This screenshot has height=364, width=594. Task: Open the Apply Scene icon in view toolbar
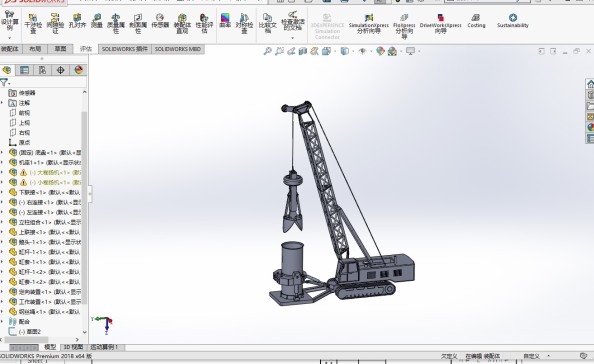392,51
